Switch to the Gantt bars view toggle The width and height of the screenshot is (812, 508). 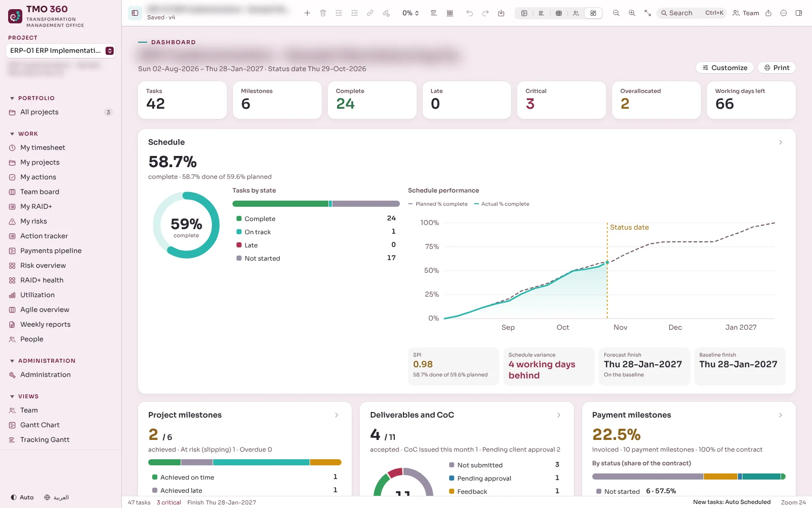541,13
